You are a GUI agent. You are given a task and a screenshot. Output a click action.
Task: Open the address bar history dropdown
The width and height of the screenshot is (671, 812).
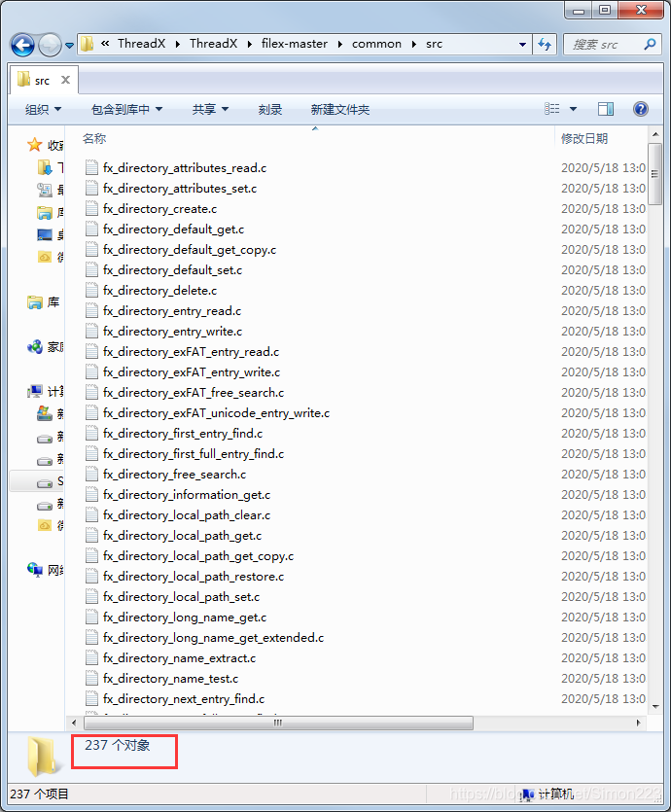[x=522, y=45]
